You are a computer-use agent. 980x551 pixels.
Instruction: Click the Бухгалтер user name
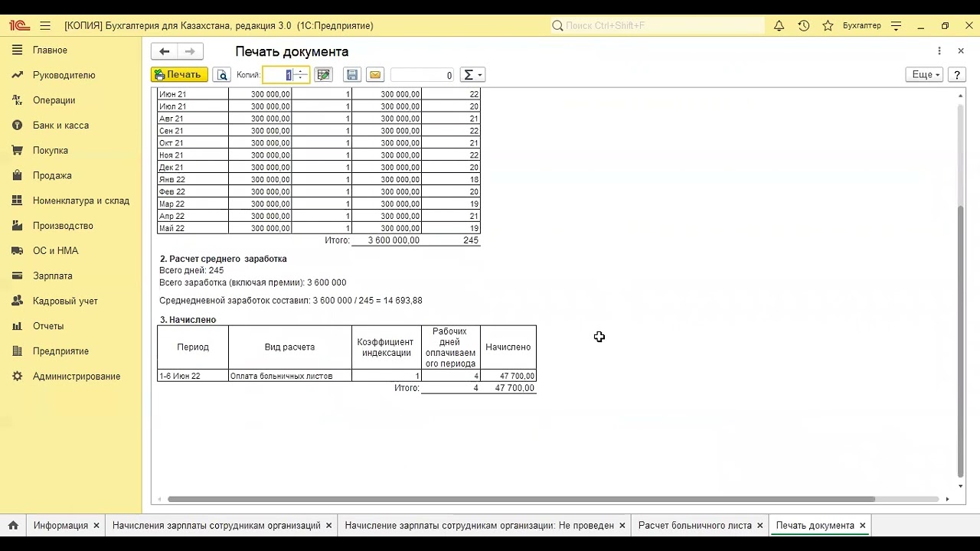tap(862, 25)
